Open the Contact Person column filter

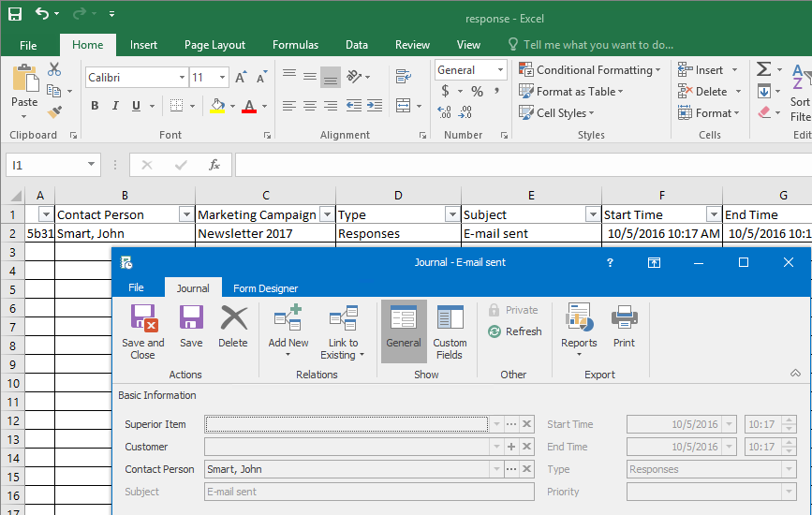(x=186, y=214)
